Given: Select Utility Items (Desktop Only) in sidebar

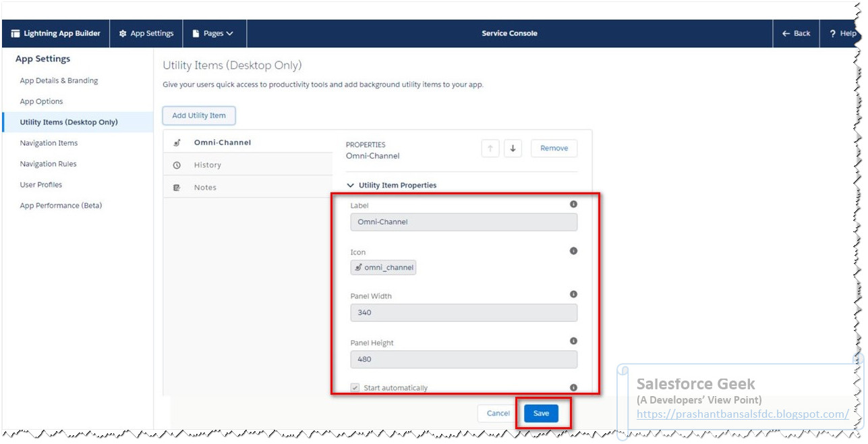Looking at the screenshot, I should 78,122.
